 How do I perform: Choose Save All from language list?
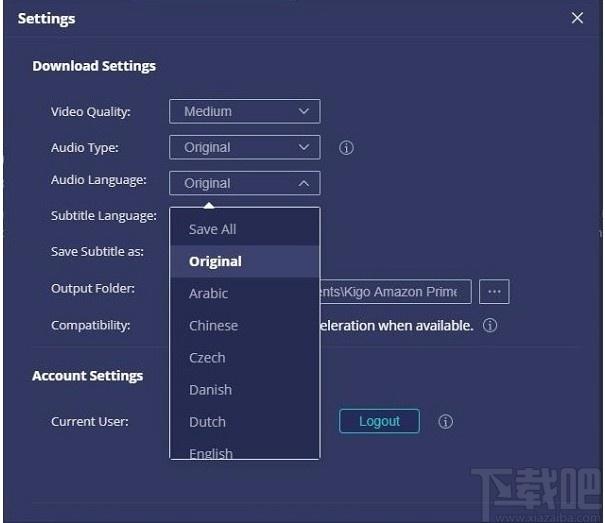pos(245,229)
